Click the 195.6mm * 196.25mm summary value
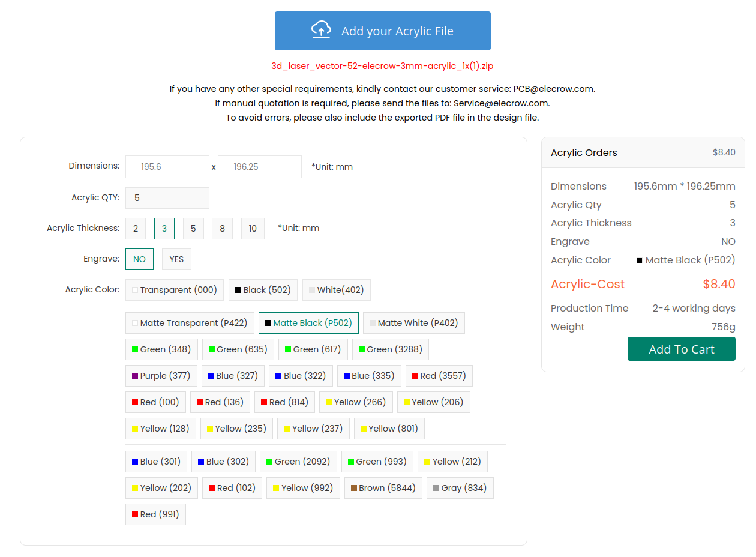This screenshot has width=756, height=557. 685,186
